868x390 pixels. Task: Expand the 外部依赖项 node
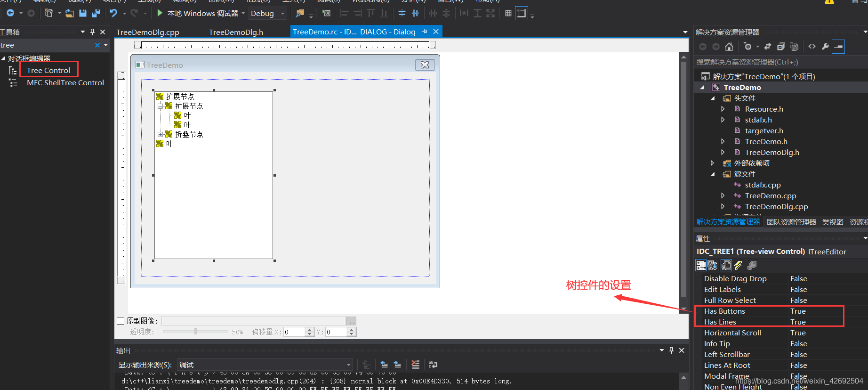point(712,163)
